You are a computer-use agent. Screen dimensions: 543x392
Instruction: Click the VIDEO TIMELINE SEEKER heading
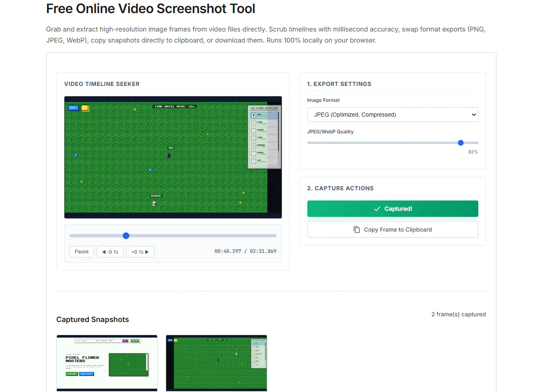102,84
